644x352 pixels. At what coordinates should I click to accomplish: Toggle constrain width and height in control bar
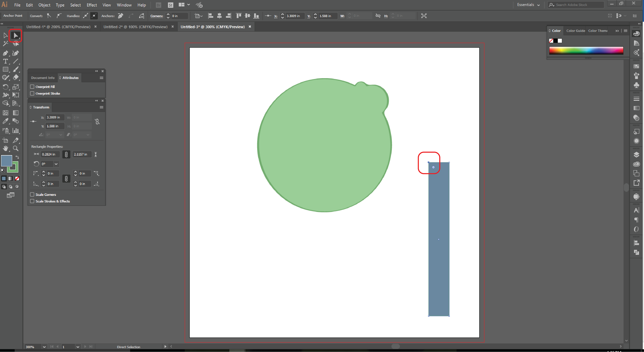tap(378, 16)
